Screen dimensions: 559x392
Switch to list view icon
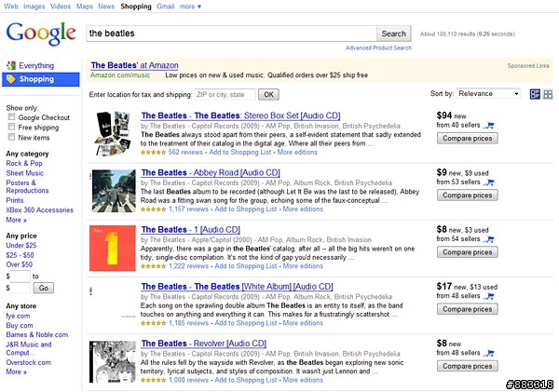pyautogui.click(x=535, y=94)
